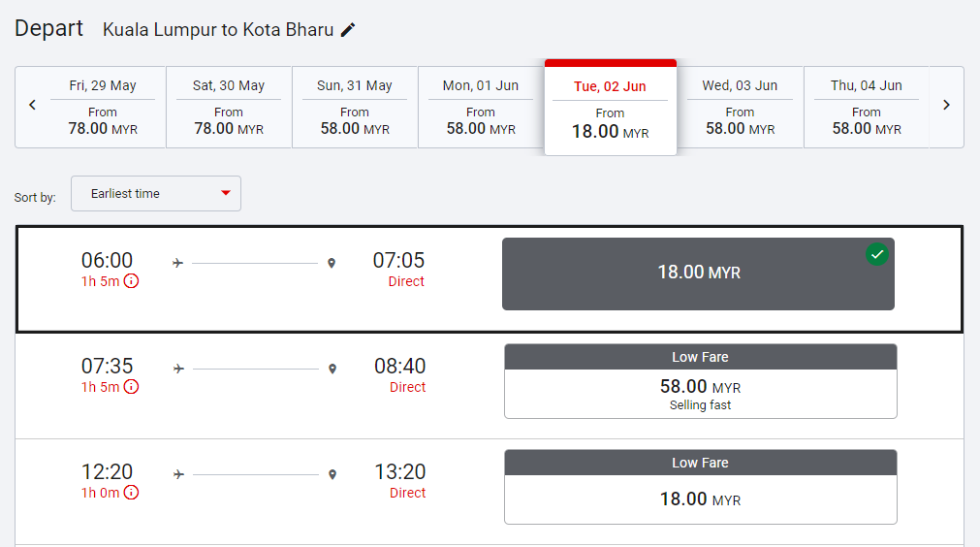980x547 pixels.
Task: Deselect the 18.00 MYR 06:00 fare
Action: [x=698, y=273]
